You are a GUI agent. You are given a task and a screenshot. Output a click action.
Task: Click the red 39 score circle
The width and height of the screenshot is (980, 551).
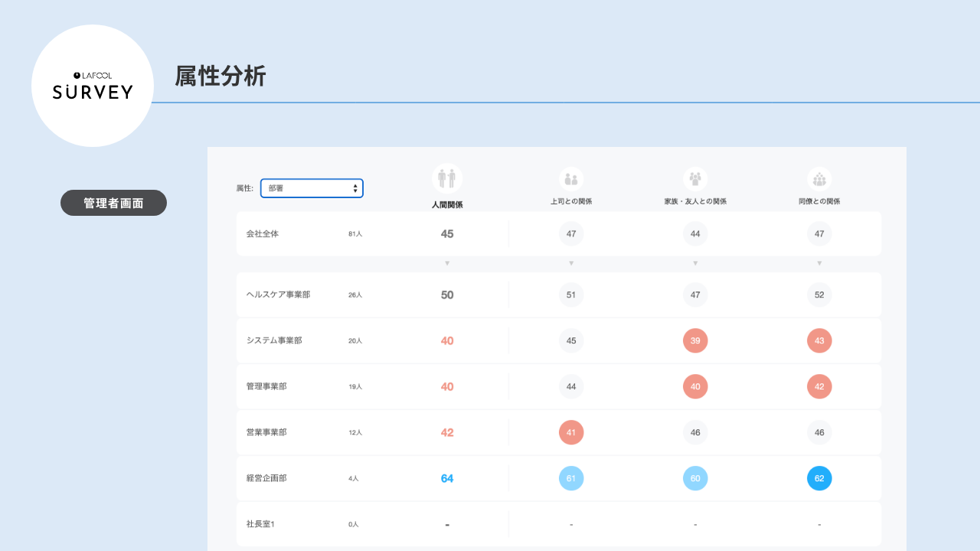(695, 341)
